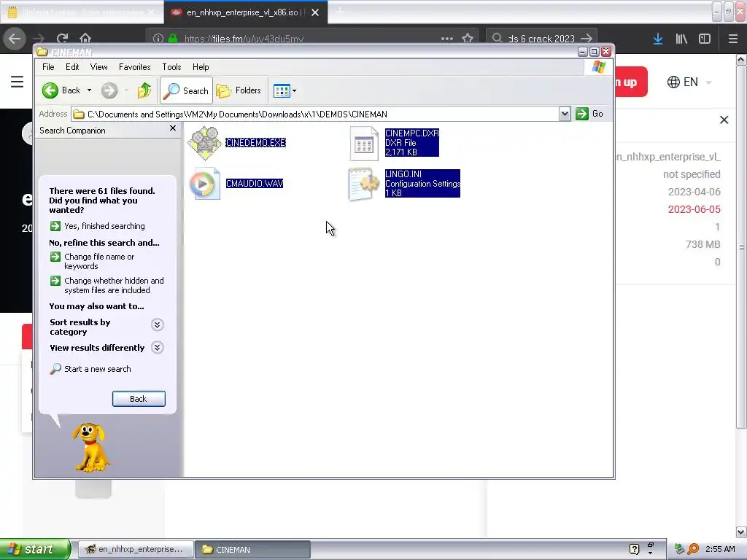Click the Windows flag logo in Explorer

599,67
